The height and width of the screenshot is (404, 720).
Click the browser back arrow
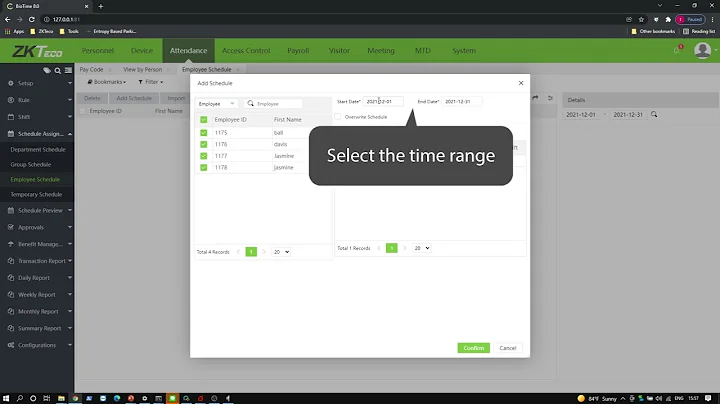coord(7,19)
